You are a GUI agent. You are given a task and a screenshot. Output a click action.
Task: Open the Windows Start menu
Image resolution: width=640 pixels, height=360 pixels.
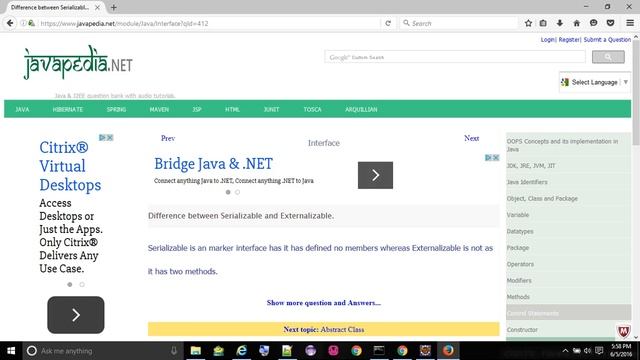[x=11, y=351]
